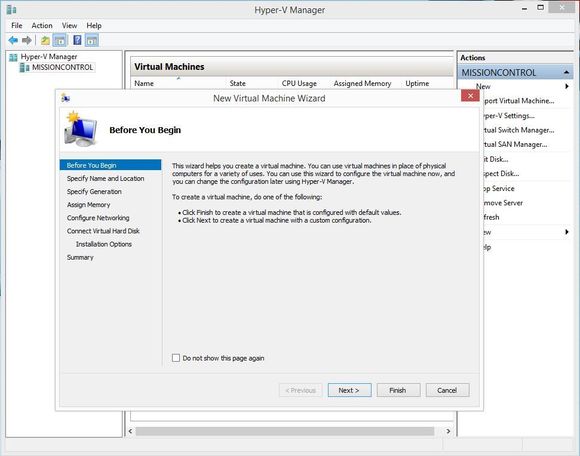Screen dimensions: 580x456
Task: Open the Help menu
Action: tap(94, 26)
